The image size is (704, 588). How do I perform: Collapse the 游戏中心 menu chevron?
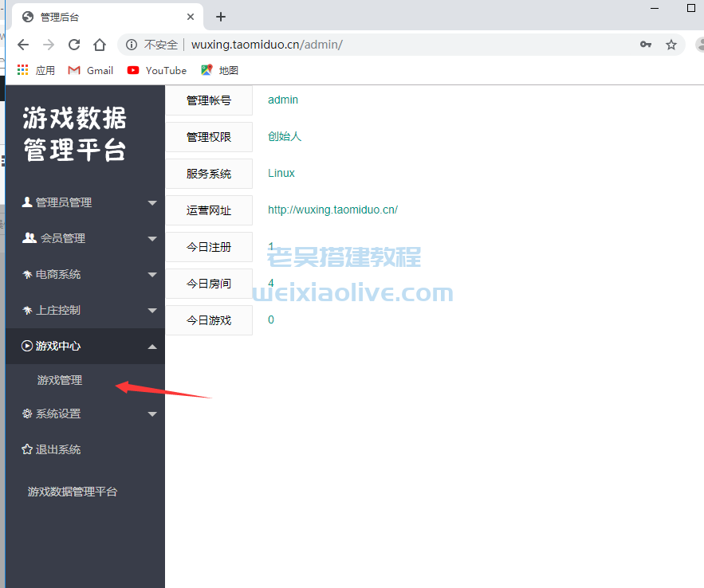[x=151, y=346]
